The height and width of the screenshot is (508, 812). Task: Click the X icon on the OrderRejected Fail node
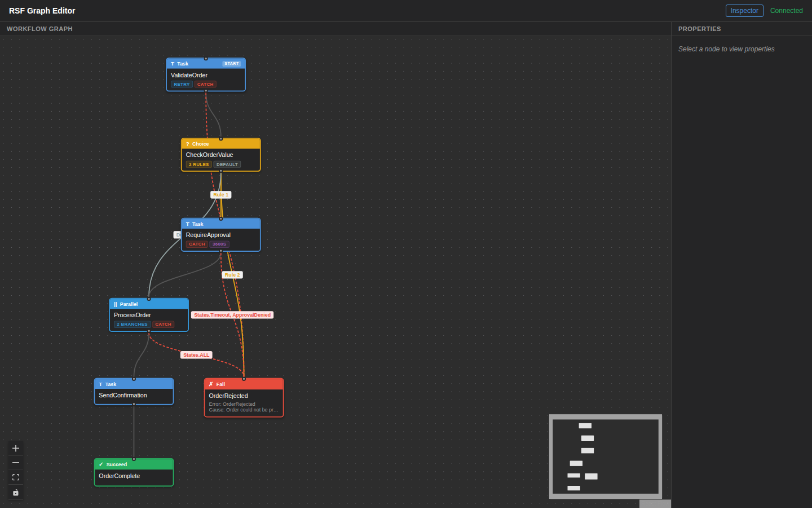click(211, 384)
